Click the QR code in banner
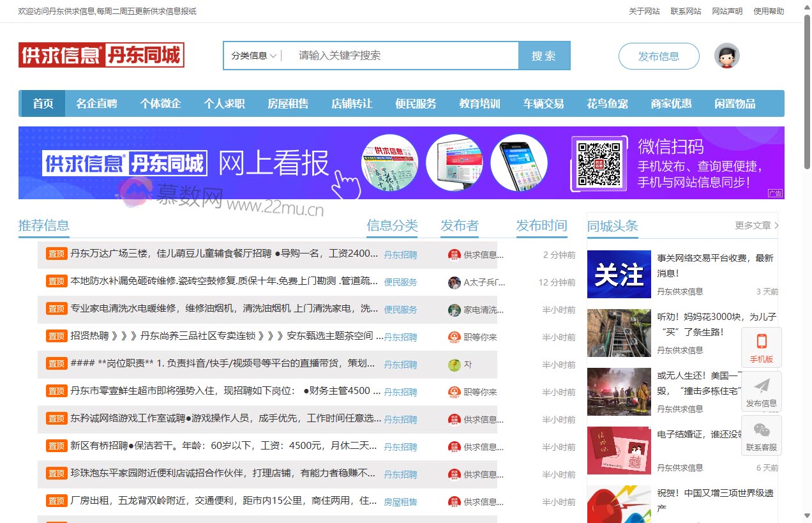The image size is (812, 523). (x=599, y=163)
